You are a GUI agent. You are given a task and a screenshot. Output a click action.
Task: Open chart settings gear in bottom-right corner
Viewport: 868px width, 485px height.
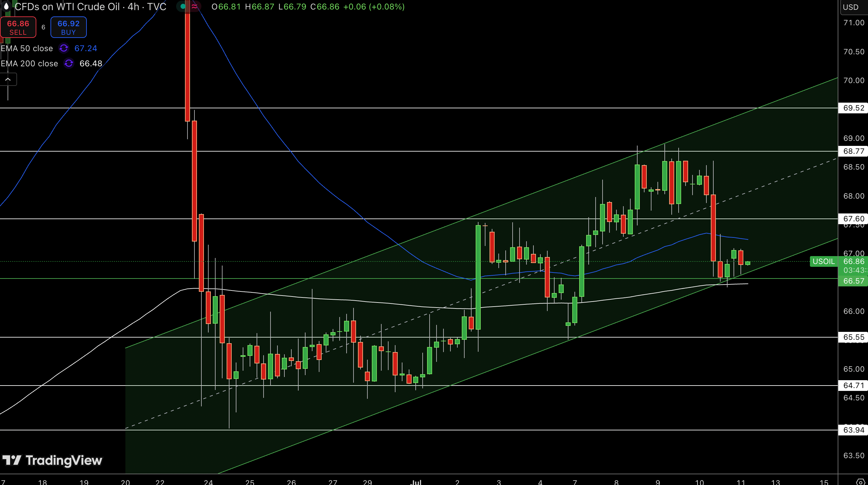(x=860, y=482)
